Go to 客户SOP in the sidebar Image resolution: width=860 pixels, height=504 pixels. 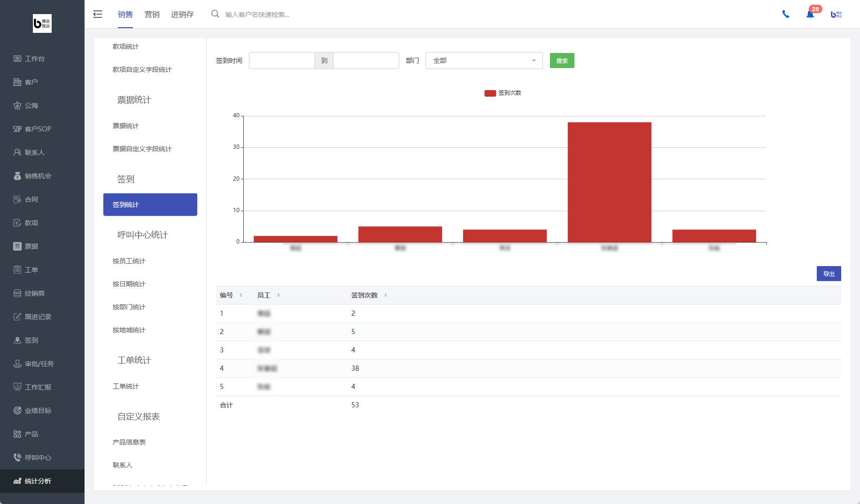click(38, 129)
